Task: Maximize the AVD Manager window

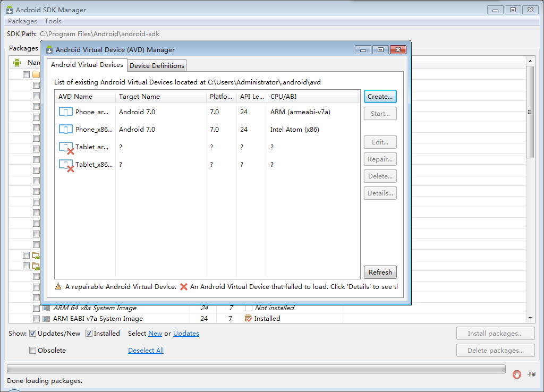Action: (x=380, y=50)
